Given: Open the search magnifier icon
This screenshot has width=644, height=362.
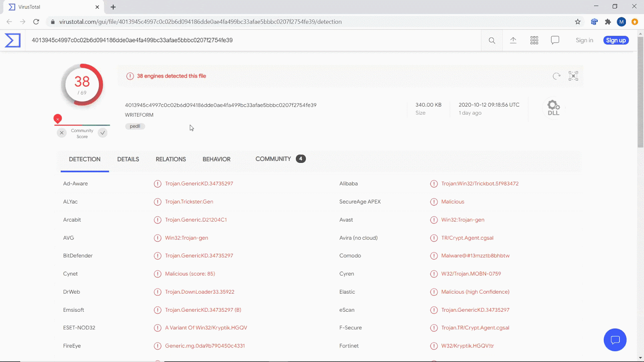Looking at the screenshot, I should (492, 40).
